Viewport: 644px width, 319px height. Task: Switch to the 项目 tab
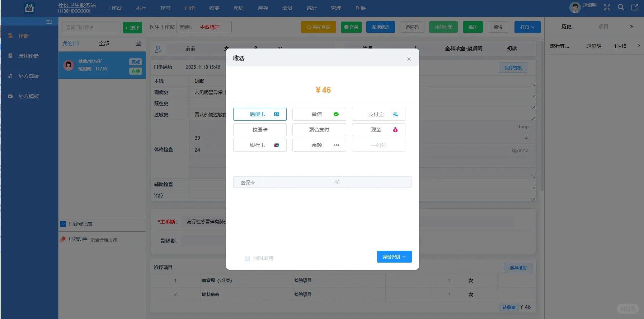click(x=603, y=27)
